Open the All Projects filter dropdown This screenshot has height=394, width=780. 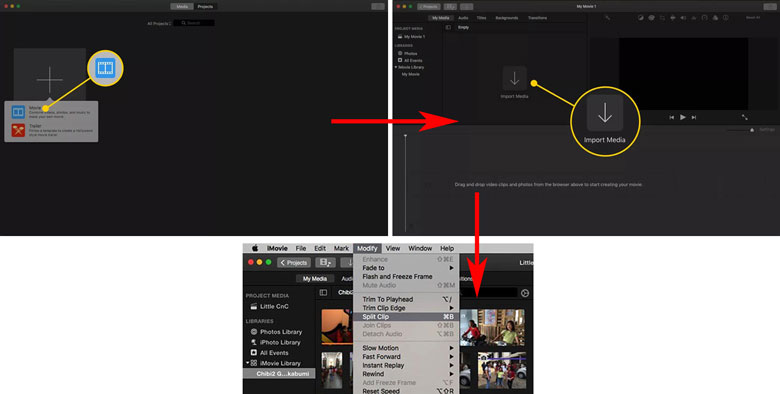[x=159, y=23]
